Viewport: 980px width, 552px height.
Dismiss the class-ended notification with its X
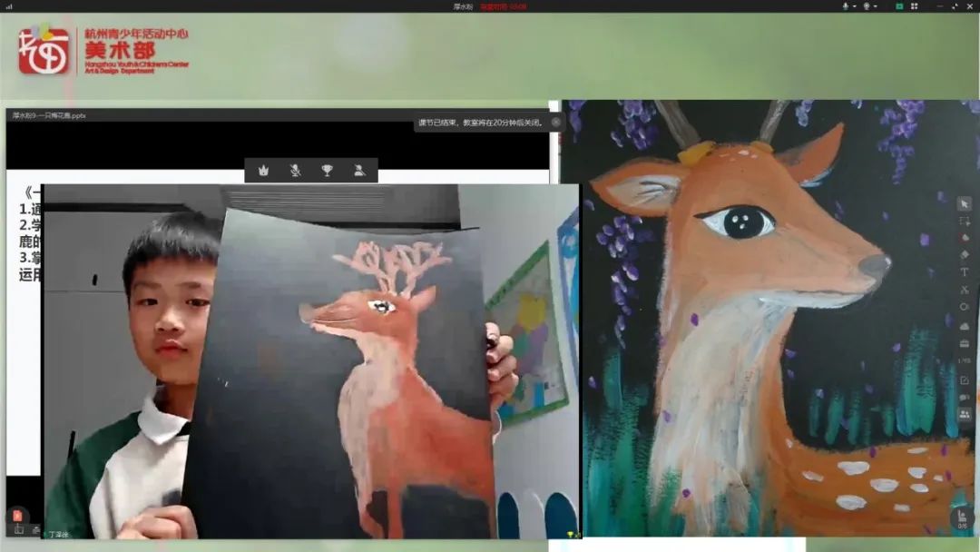[x=555, y=123]
